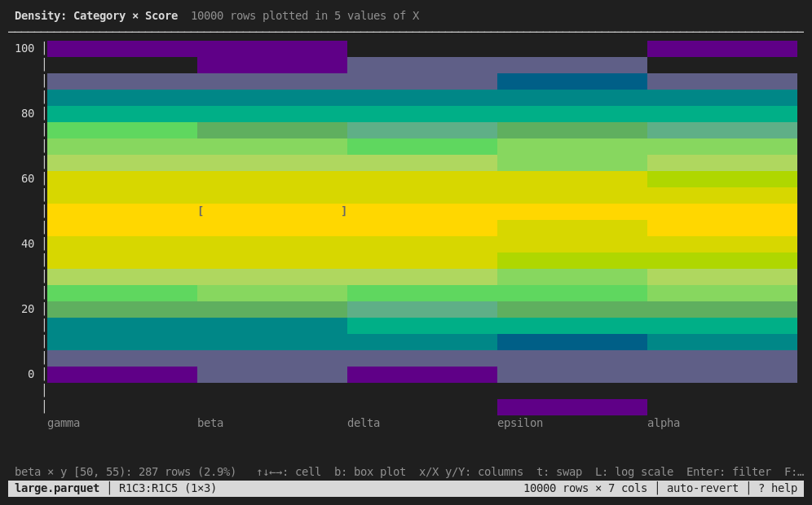
Task: Click the 0 y-axis tick label
Action: (x=31, y=375)
